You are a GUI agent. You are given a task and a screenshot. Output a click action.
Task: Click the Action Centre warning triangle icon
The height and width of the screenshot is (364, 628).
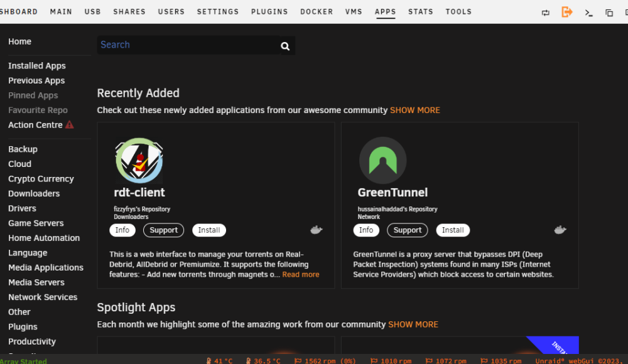(70, 124)
